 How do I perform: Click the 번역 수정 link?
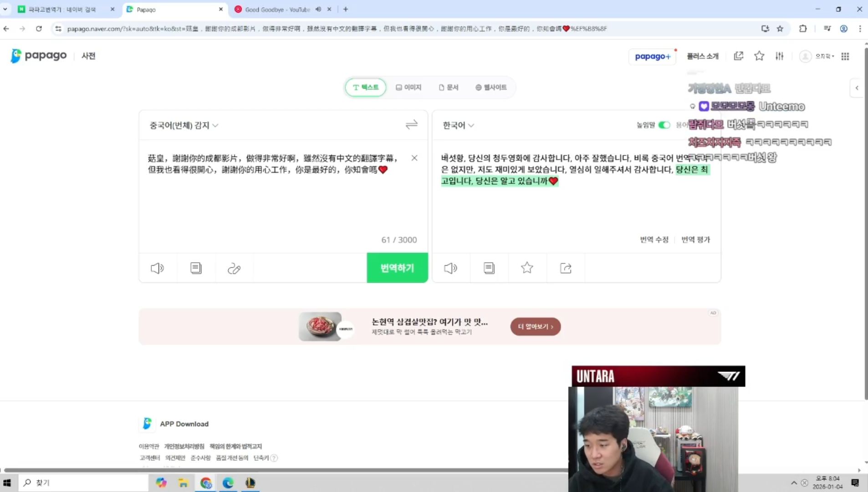coord(654,240)
